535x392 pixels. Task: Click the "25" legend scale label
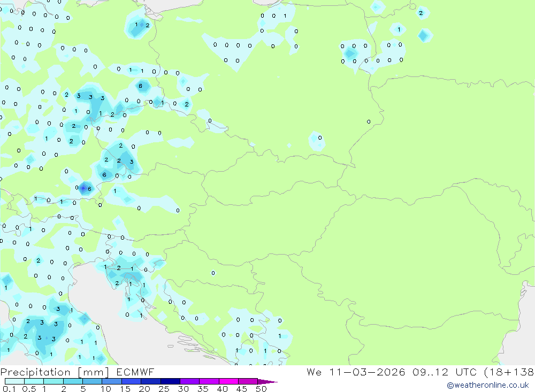click(164, 389)
